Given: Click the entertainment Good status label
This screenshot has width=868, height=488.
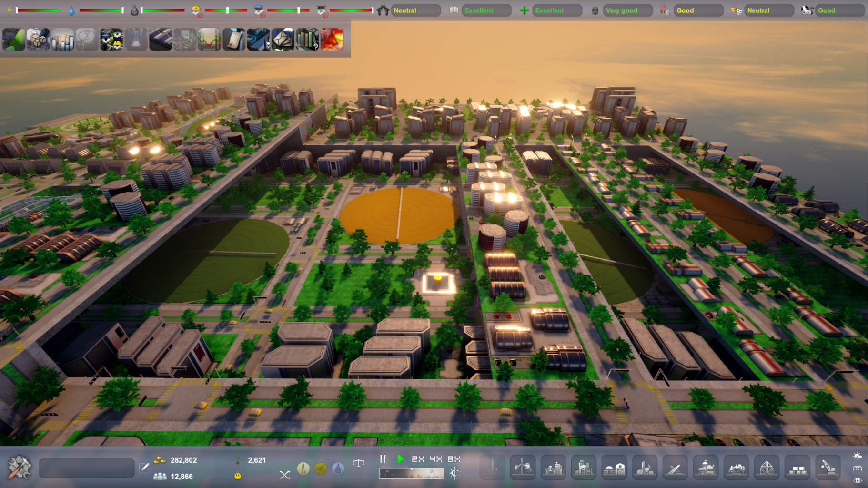Looking at the screenshot, I should [x=827, y=10].
